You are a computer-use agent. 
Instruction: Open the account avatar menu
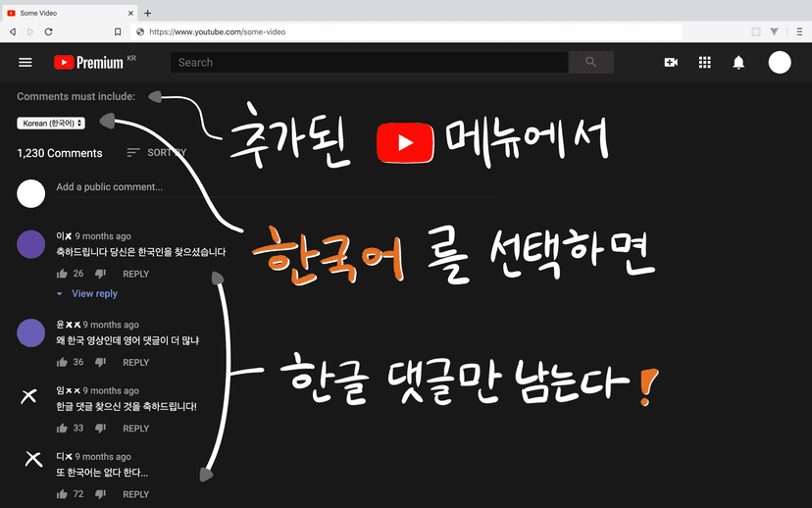pos(780,63)
